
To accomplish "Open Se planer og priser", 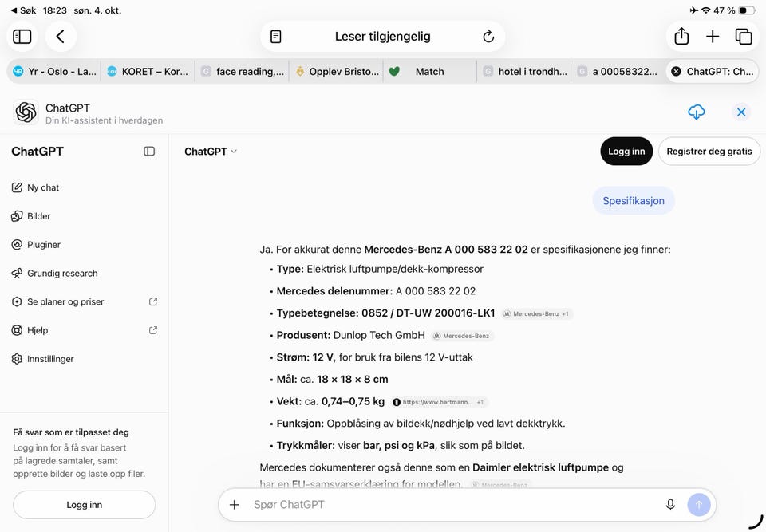I will point(84,302).
